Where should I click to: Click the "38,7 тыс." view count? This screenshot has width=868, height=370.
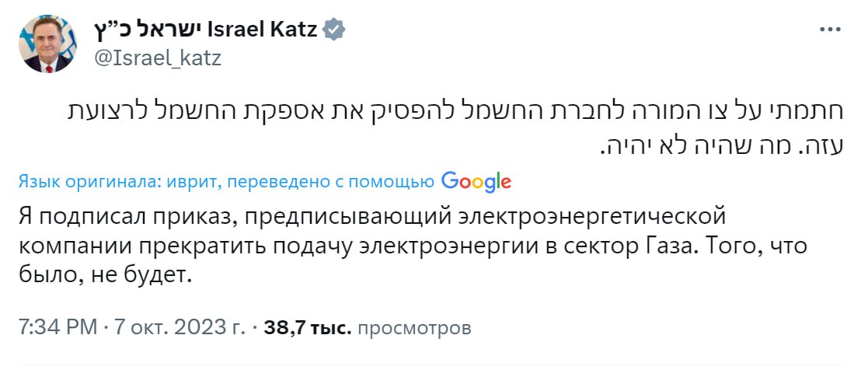pos(308,328)
